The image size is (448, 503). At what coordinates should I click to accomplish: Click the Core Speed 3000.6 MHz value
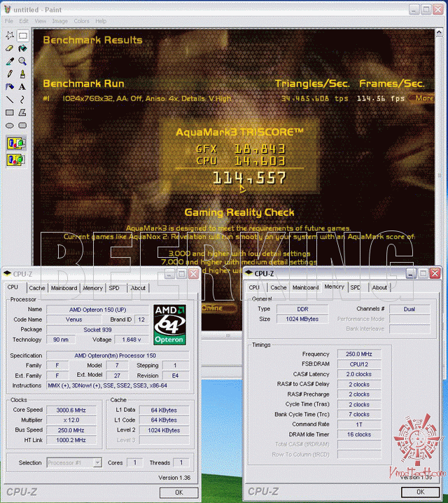tap(71, 411)
